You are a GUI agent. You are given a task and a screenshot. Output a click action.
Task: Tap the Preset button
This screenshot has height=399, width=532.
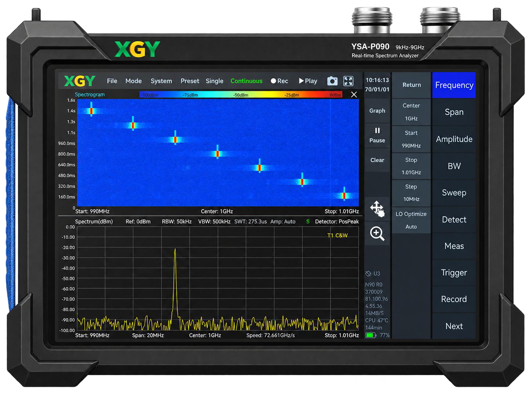point(190,81)
